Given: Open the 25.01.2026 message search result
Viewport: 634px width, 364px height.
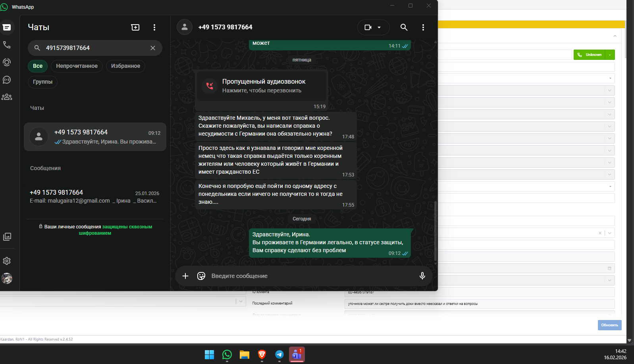Looking at the screenshot, I should (x=95, y=197).
